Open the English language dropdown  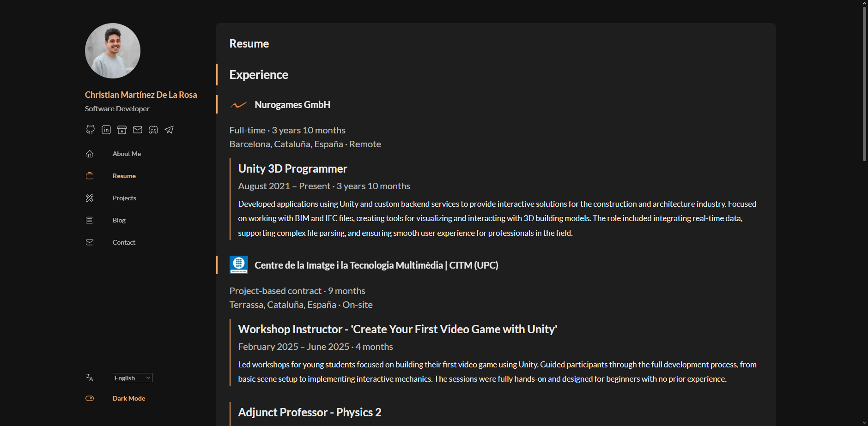(133, 378)
